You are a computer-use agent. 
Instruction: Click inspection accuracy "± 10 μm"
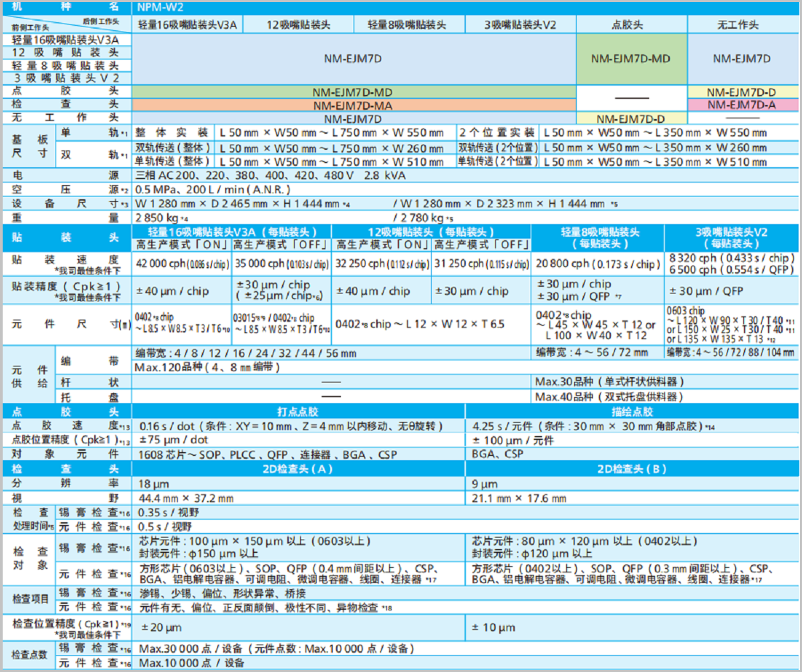point(494,627)
